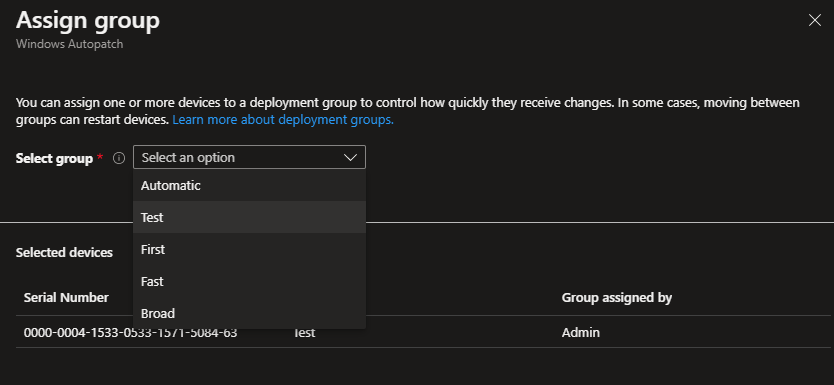Screen dimensions: 834x385
Task: Pick First from the dropdown options
Action: tap(249, 249)
